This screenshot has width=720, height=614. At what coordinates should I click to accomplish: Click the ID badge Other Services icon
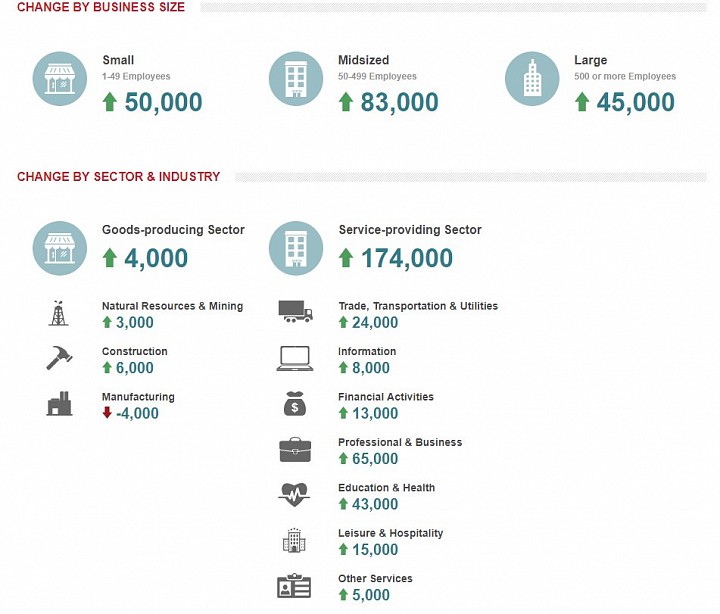[294, 586]
